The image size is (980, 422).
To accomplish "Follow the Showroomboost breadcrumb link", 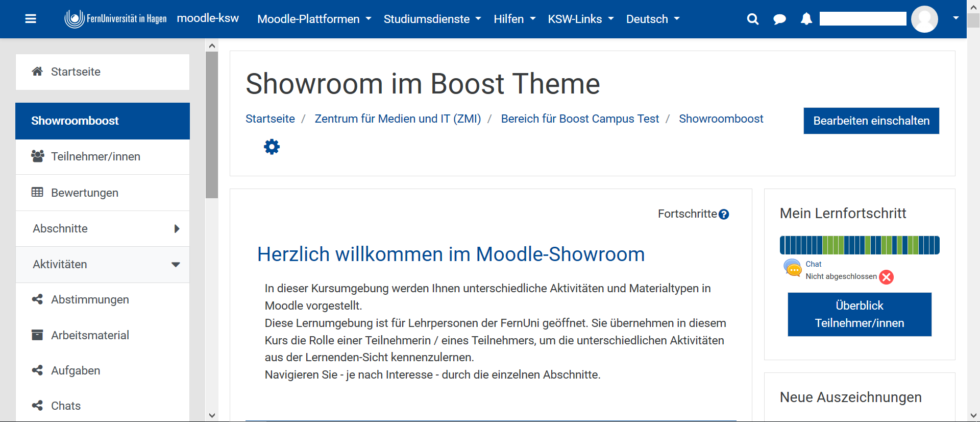I will [x=721, y=119].
